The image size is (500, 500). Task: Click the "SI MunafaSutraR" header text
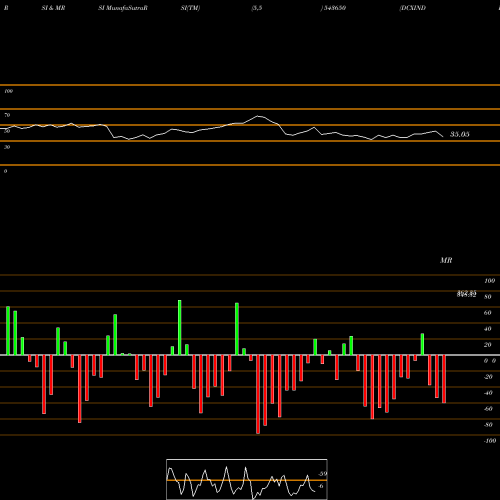(x=123, y=8)
